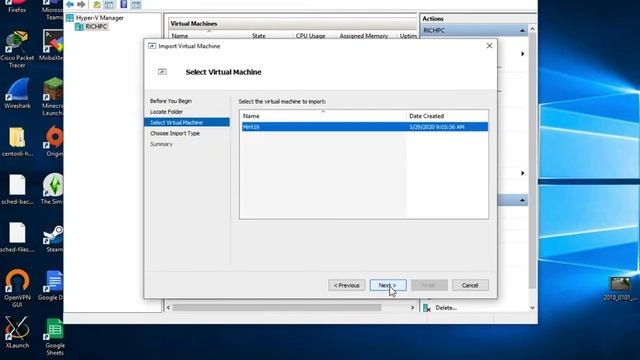The height and width of the screenshot is (360, 640).
Task: Close the Import Virtual Machine dialog
Action: (x=489, y=46)
